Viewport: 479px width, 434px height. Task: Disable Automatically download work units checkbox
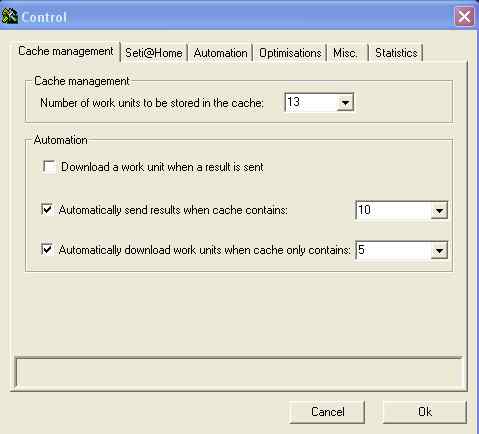[47, 249]
